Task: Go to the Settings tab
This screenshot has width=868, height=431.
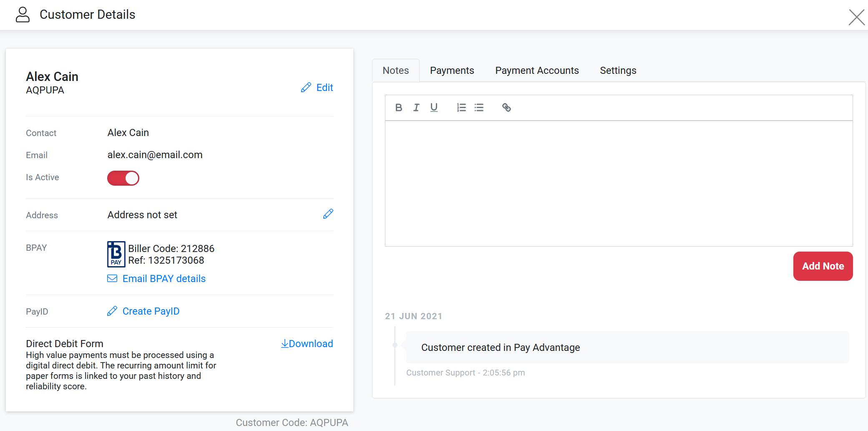Action: (618, 71)
